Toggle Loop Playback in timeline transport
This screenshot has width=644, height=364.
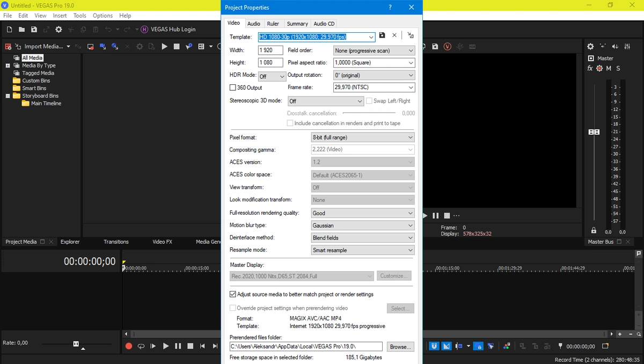click(141, 346)
